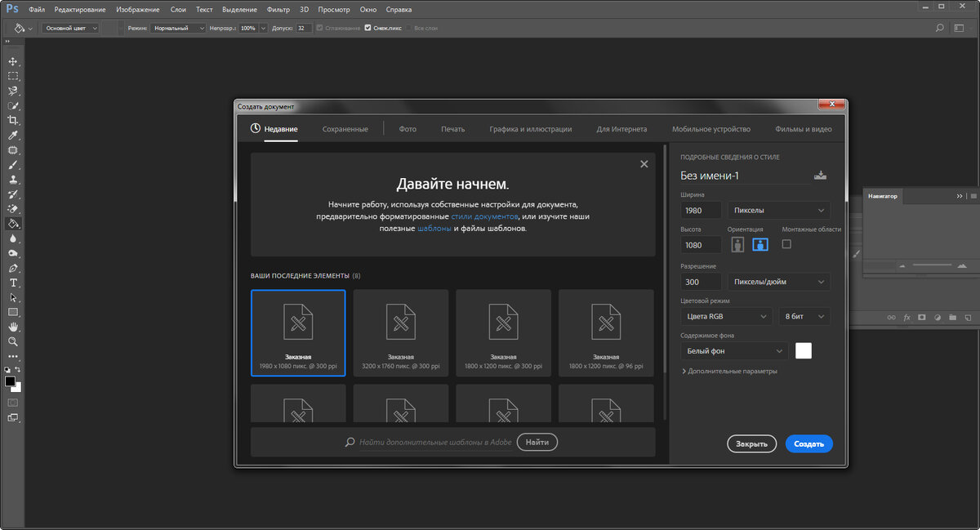Switch to the Сохраненные tab

tap(345, 129)
